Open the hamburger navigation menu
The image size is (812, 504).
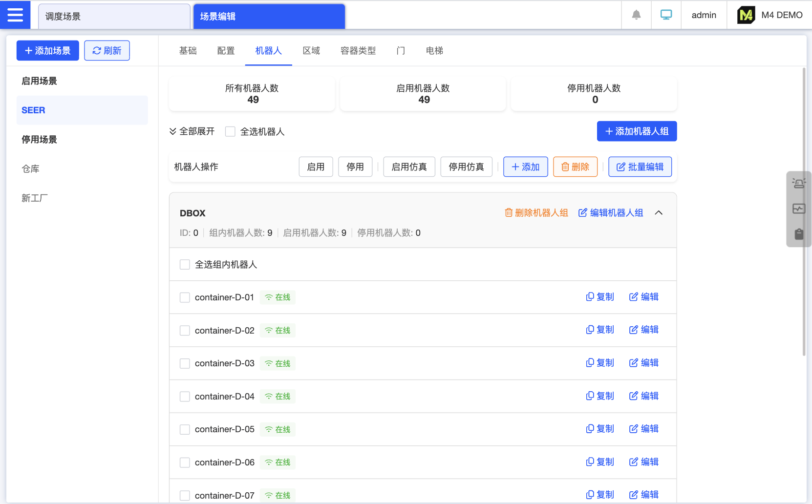(15, 14)
